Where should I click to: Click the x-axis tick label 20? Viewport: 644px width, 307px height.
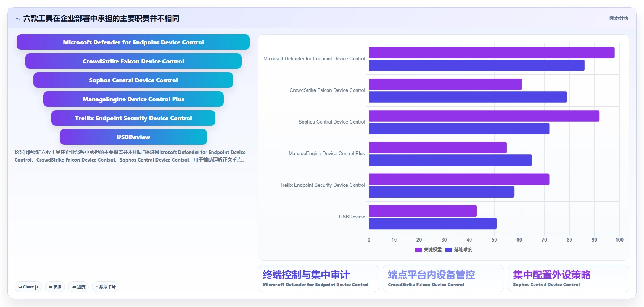click(419, 240)
